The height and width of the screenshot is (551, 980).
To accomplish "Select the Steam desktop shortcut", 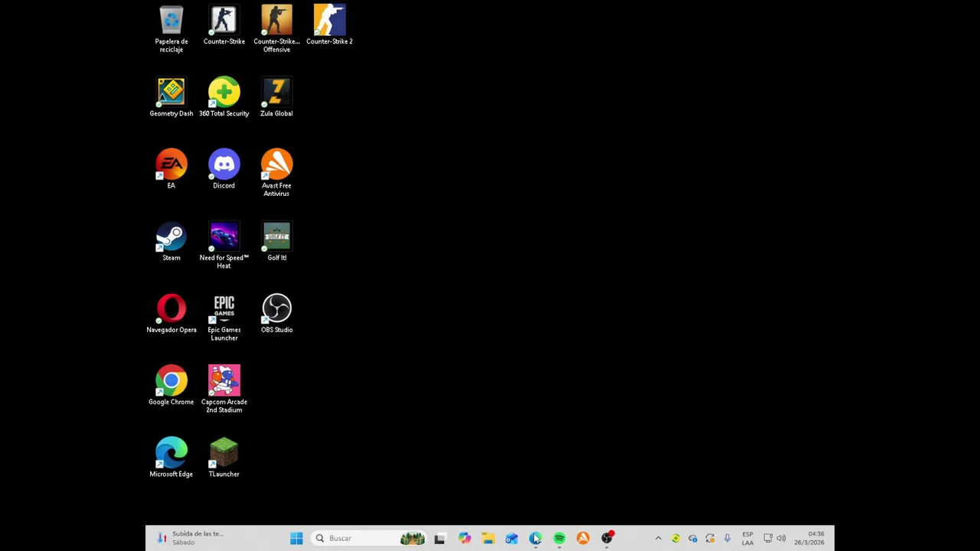I will click(171, 242).
